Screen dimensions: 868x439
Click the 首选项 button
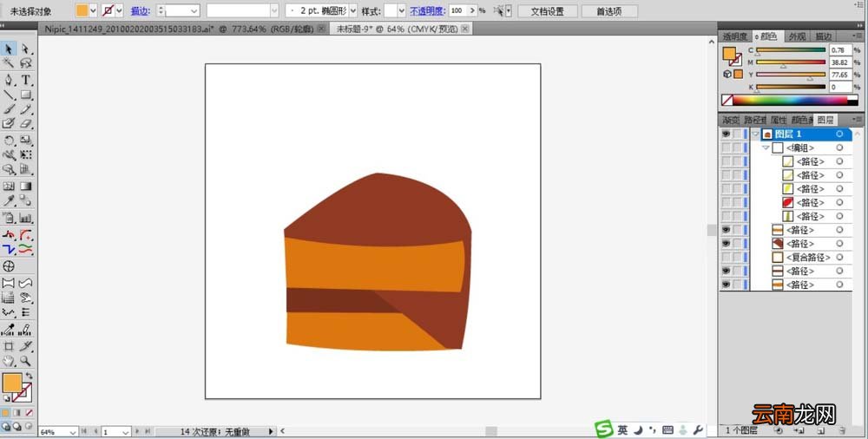tap(608, 11)
